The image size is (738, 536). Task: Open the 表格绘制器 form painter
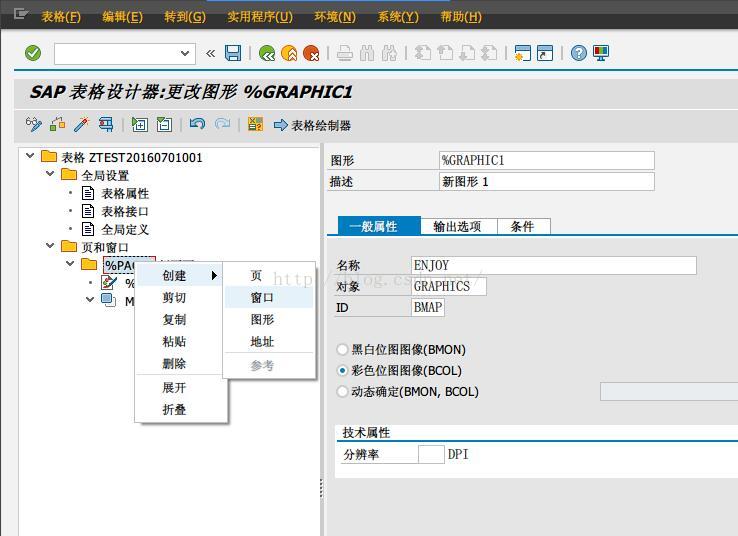313,125
